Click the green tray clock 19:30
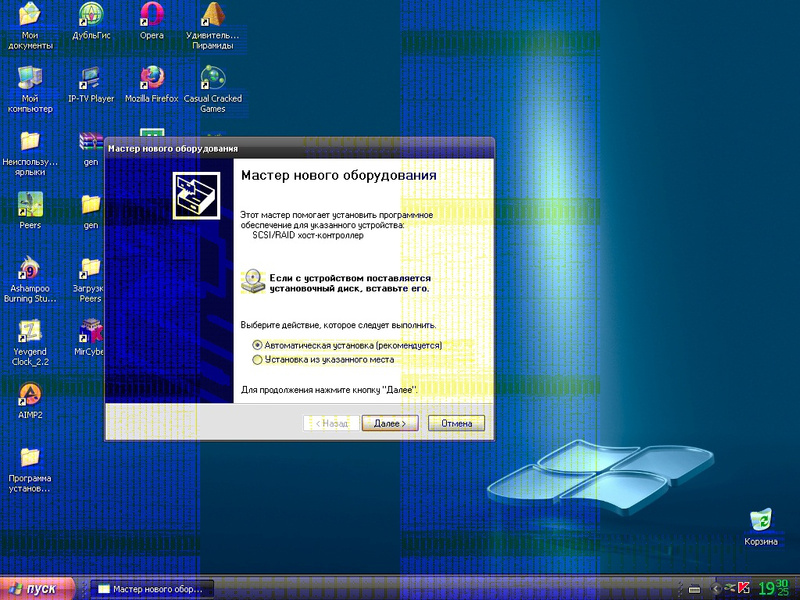 pos(774,588)
